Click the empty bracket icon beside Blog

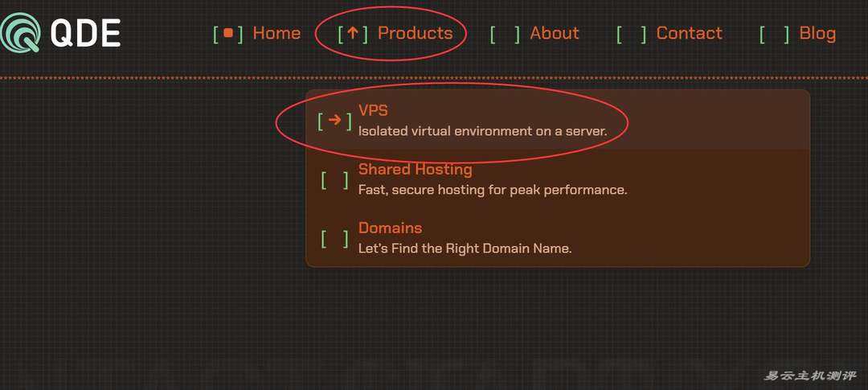point(774,34)
